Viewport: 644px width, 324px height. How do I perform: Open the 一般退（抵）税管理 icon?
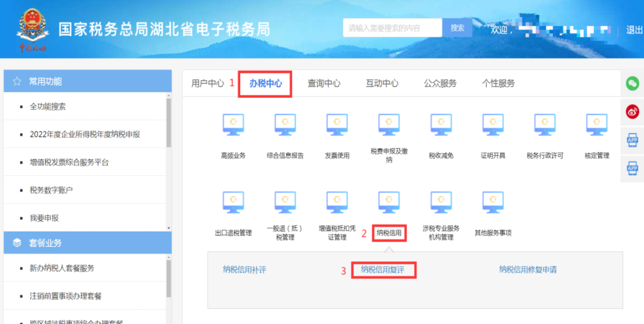click(x=285, y=202)
